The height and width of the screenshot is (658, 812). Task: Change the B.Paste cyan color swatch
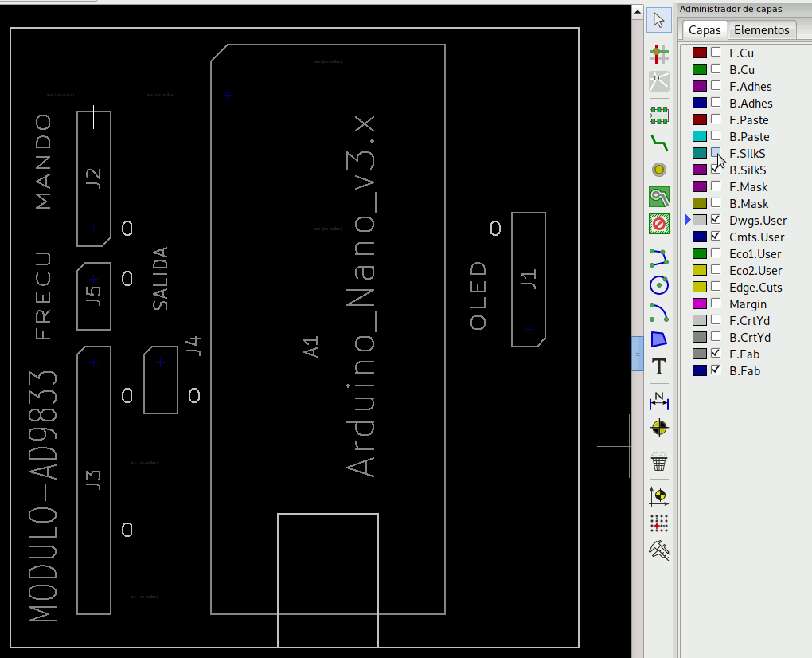700,136
